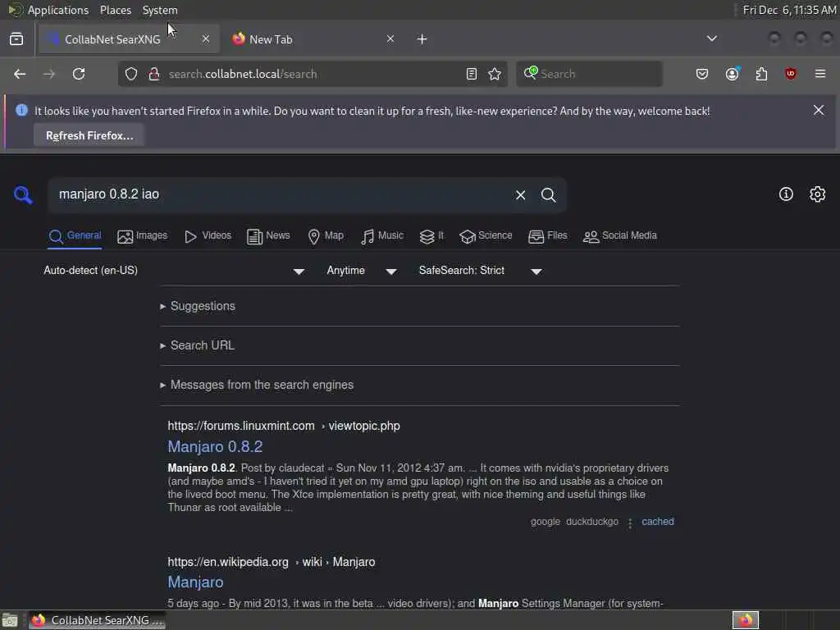Image resolution: width=840 pixels, height=630 pixels.
Task: Click the SearXNG magnifier logo
Action: tap(23, 194)
